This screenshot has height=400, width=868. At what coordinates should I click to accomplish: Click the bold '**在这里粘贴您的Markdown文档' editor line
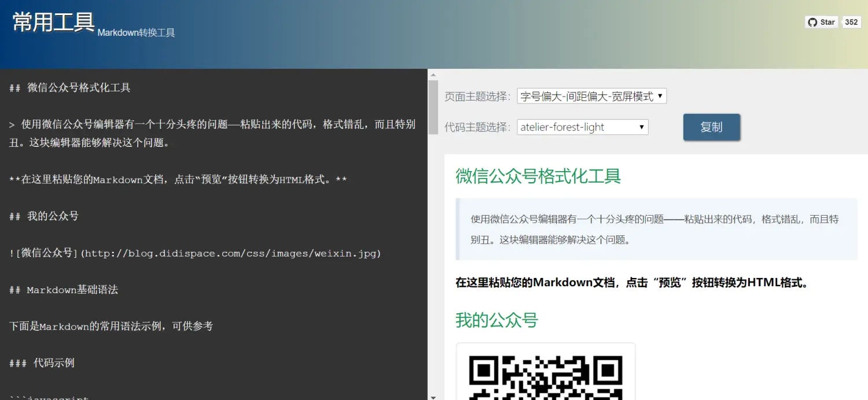[178, 180]
